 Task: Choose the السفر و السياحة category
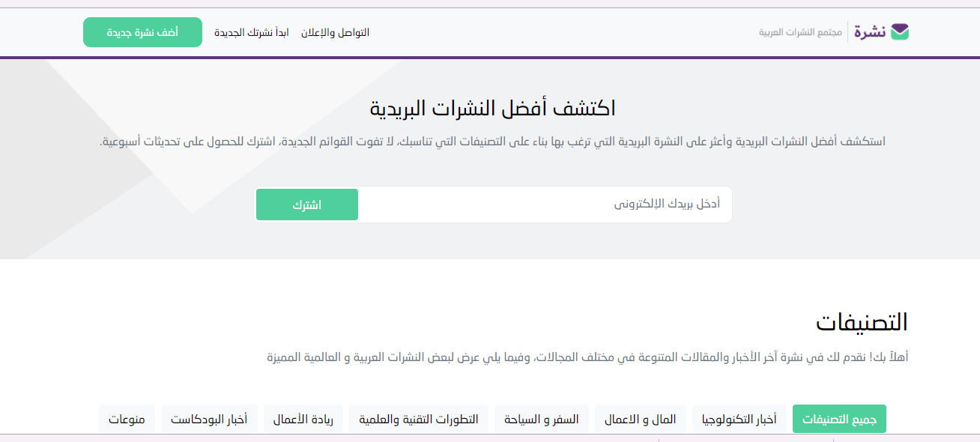point(541,419)
